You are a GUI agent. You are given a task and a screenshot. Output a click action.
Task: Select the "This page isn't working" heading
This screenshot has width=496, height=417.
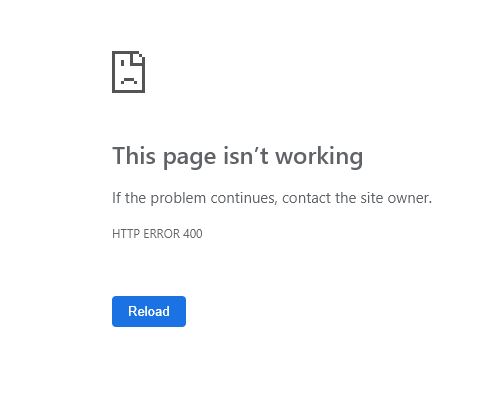click(x=237, y=156)
